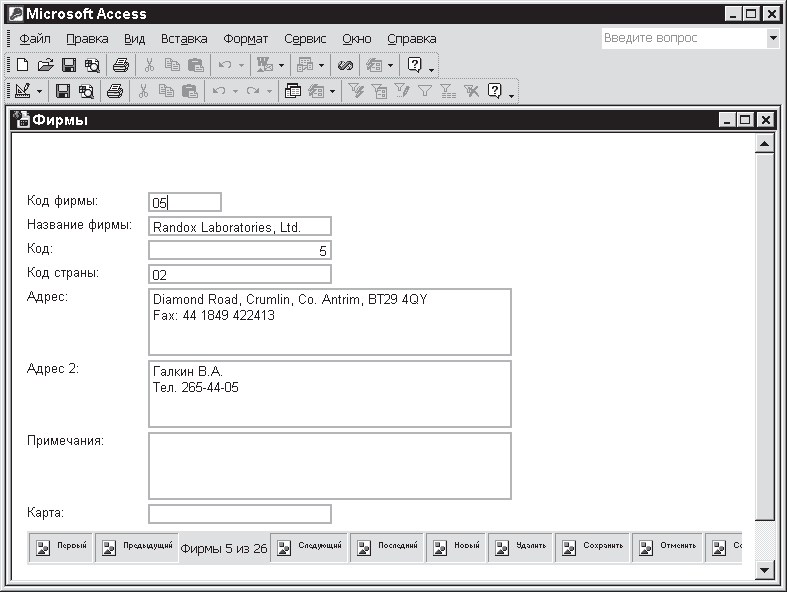Click the chain-link hyperlink icon
This screenshot has height=592, width=787.
click(x=346, y=65)
